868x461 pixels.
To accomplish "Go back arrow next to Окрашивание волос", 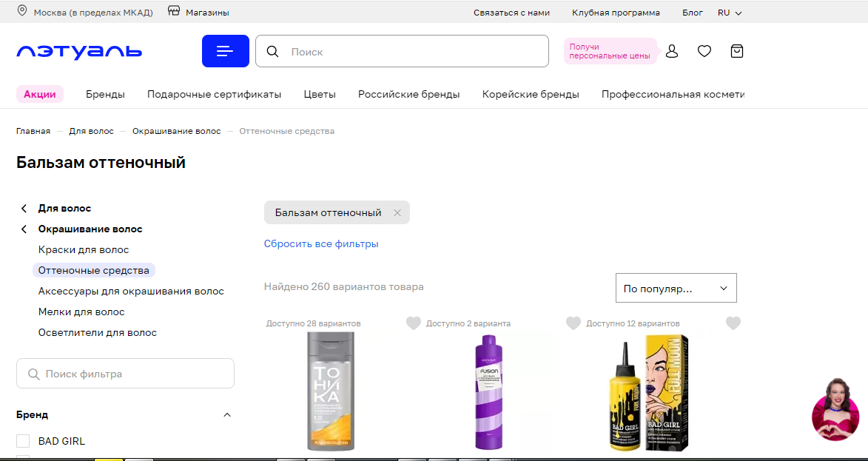I will pos(24,229).
